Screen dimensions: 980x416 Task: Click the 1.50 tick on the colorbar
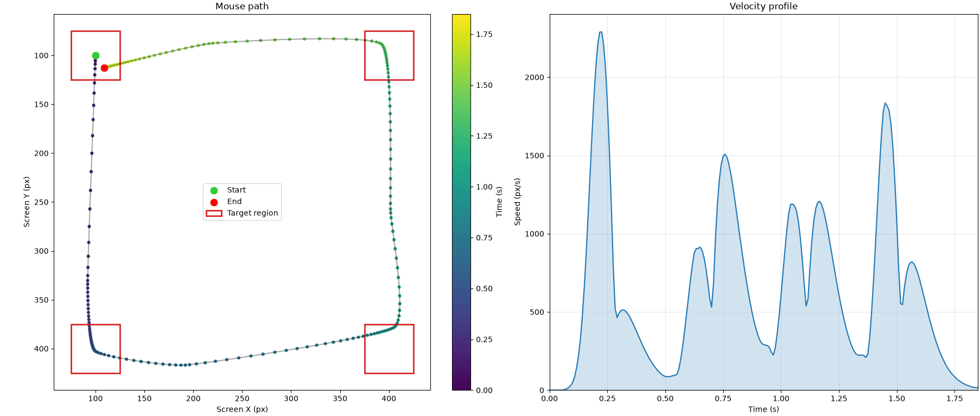[x=484, y=85]
